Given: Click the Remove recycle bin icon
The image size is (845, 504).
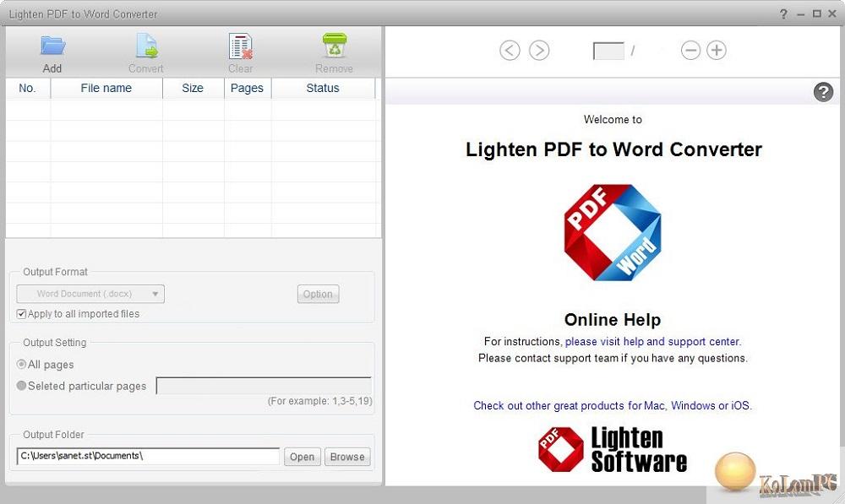Looking at the screenshot, I should point(335,46).
